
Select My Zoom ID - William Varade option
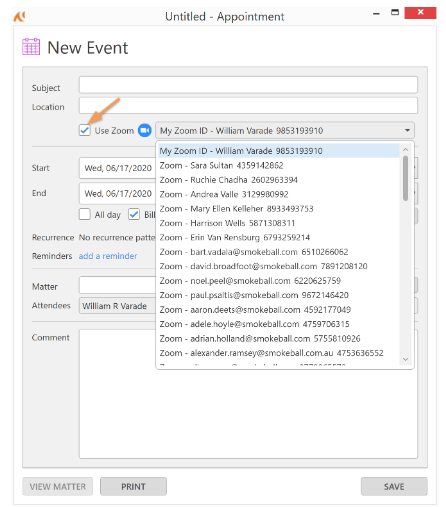tap(279, 151)
